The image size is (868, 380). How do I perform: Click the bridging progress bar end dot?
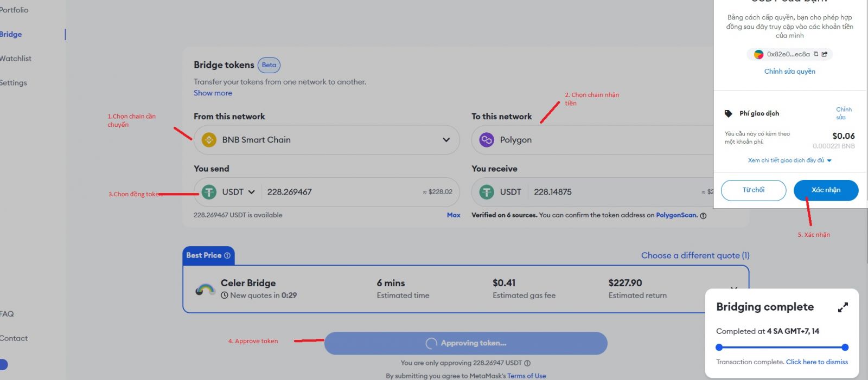845,347
